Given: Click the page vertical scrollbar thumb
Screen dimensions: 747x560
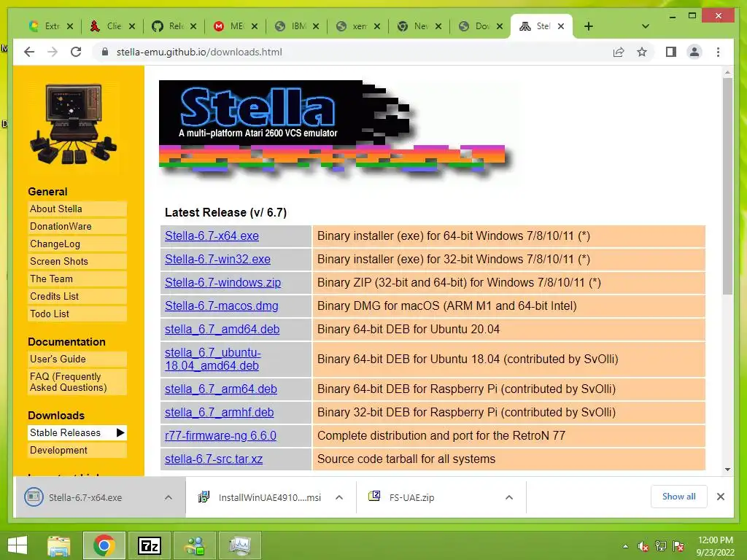Looking at the screenshot, I should 727,186.
